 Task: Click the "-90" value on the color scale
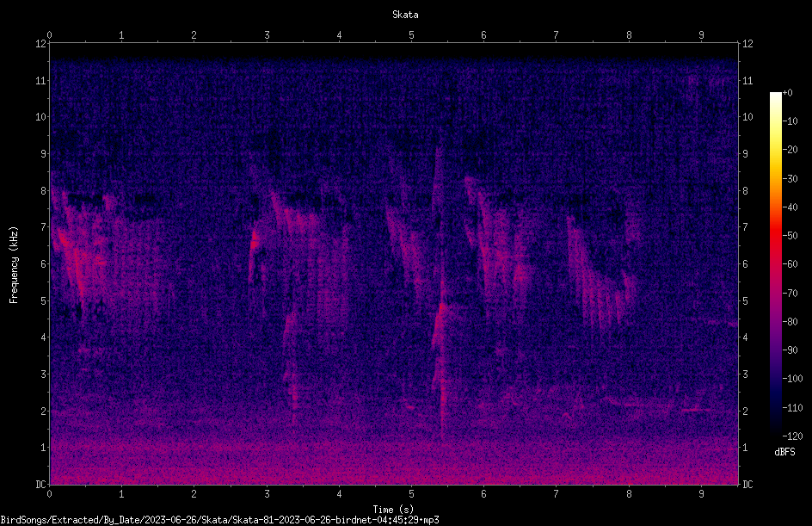tap(790, 350)
